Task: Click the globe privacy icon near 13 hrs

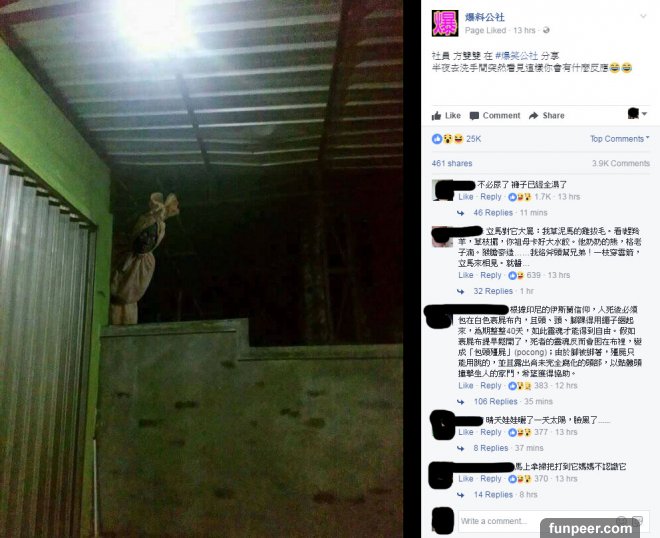Action: (546, 30)
